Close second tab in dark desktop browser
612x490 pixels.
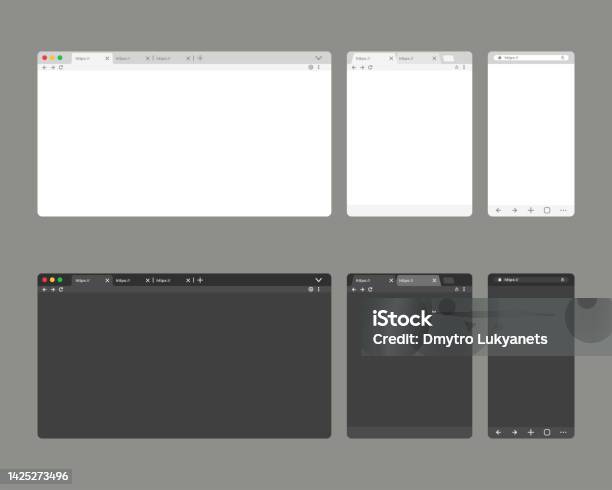click(148, 281)
